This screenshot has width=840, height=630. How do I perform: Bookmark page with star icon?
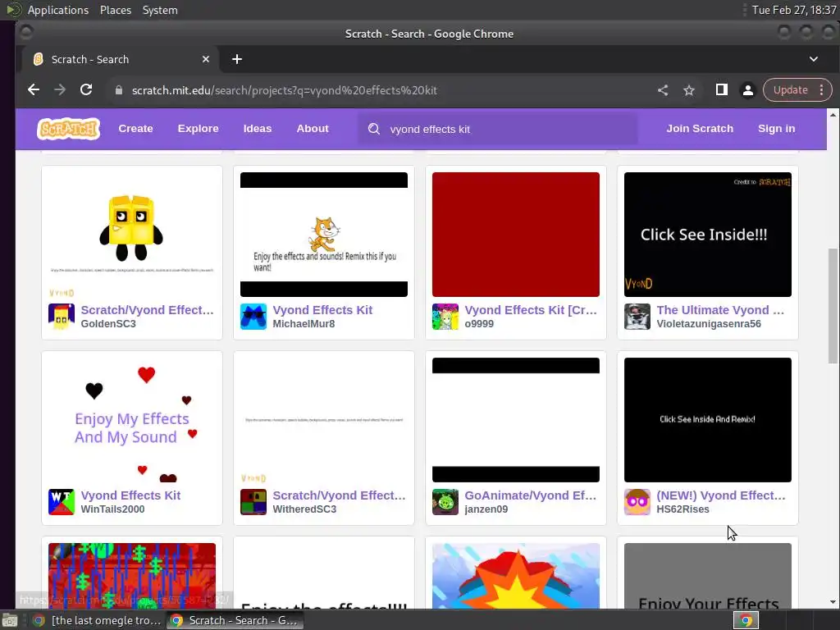coord(689,90)
